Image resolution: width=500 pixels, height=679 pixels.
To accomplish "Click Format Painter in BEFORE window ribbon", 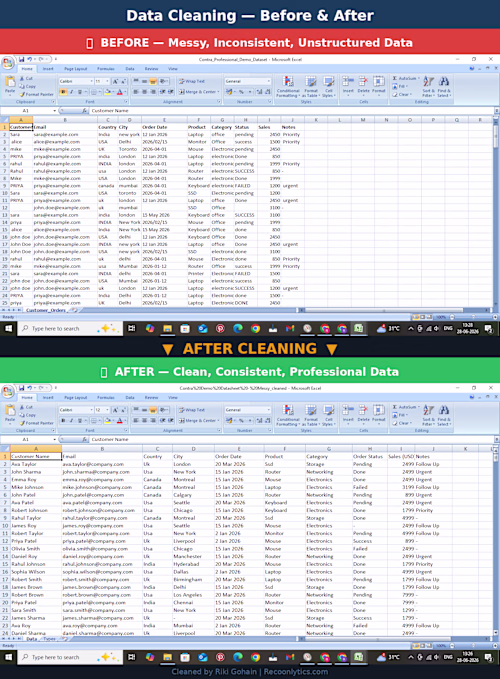I will tap(36, 94).
